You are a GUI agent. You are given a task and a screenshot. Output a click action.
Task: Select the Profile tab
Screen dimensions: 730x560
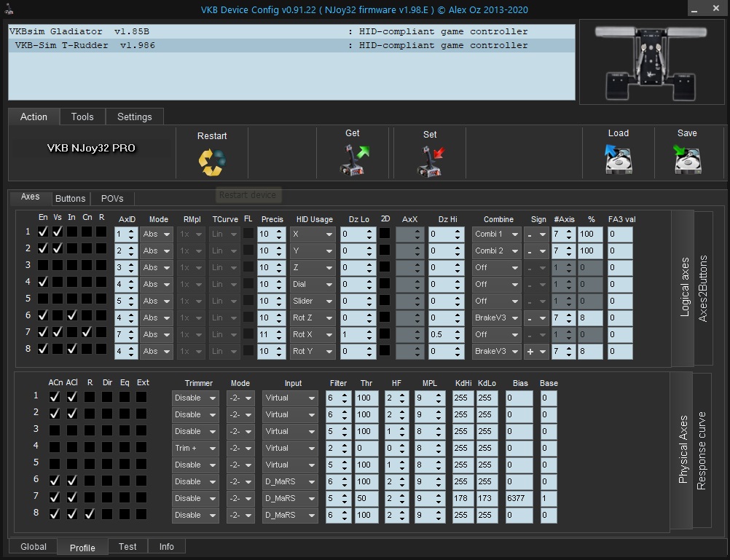pyautogui.click(x=82, y=548)
